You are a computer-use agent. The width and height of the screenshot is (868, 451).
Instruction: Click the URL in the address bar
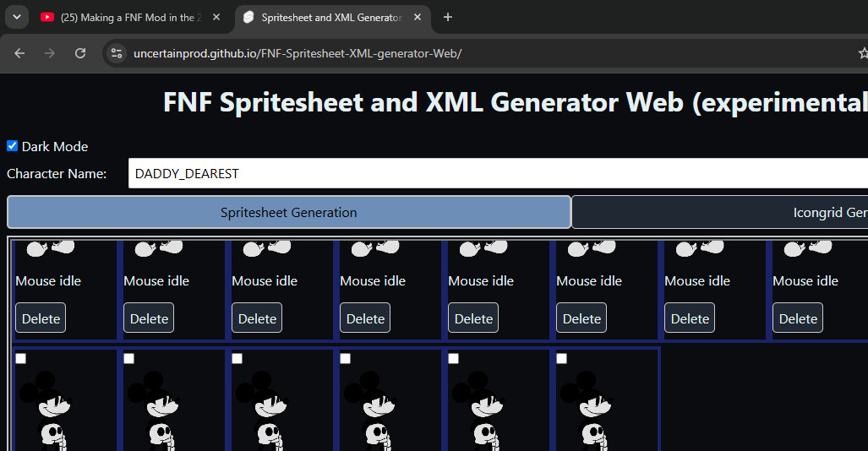298,54
